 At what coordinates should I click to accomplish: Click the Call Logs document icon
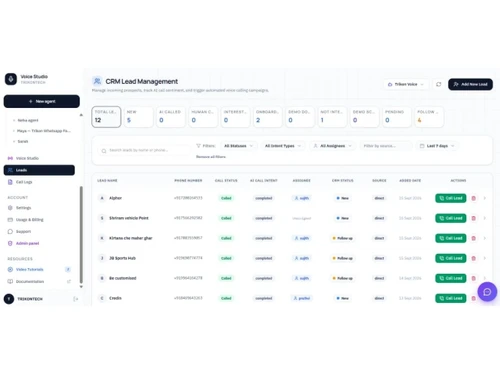point(10,182)
